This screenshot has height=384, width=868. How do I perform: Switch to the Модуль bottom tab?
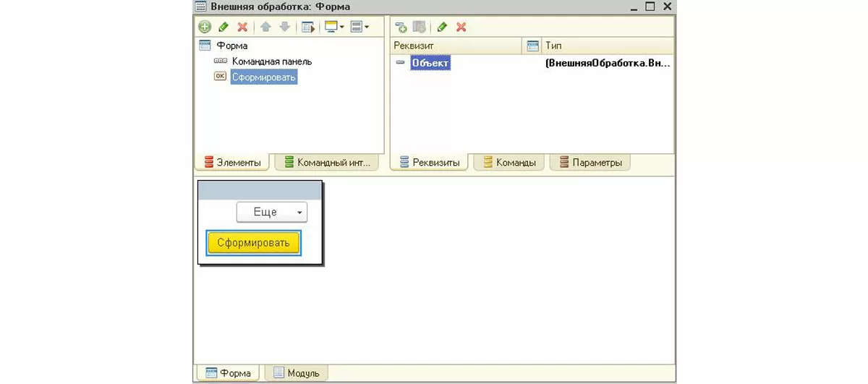[297, 373]
